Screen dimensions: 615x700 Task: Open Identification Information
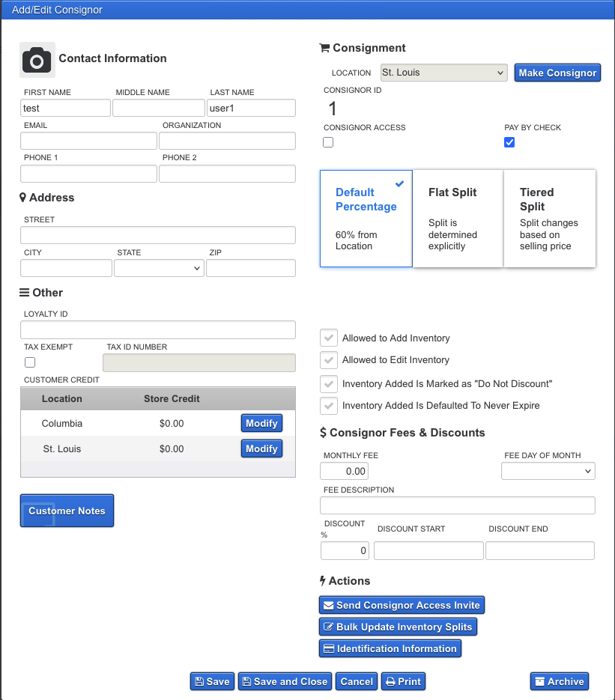390,648
